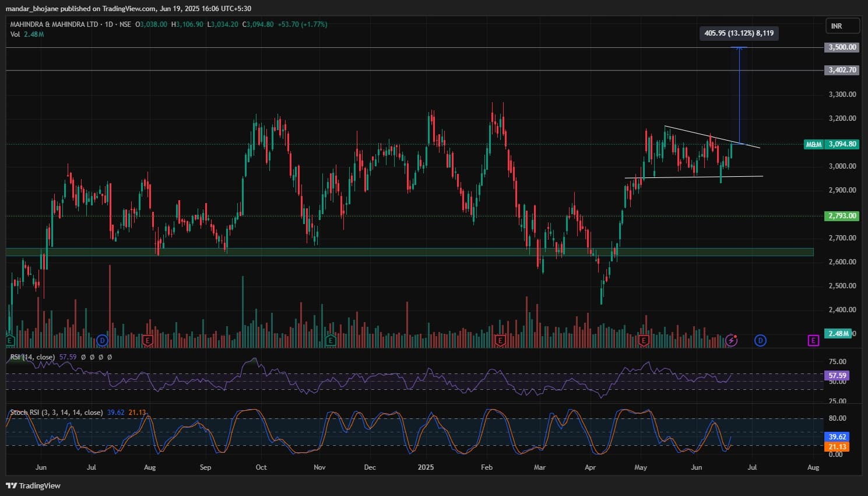The width and height of the screenshot is (868, 496).
Task: Click the 2.48M volume value tag
Action: [838, 334]
